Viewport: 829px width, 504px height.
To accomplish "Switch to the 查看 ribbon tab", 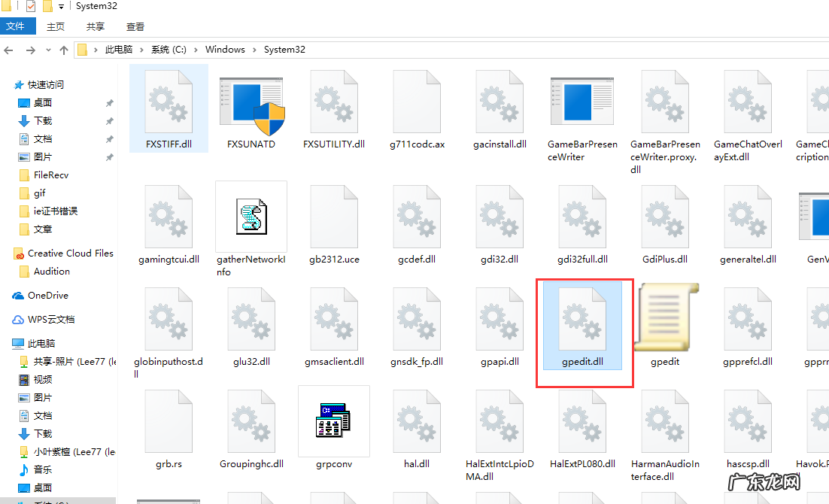I will (x=135, y=26).
